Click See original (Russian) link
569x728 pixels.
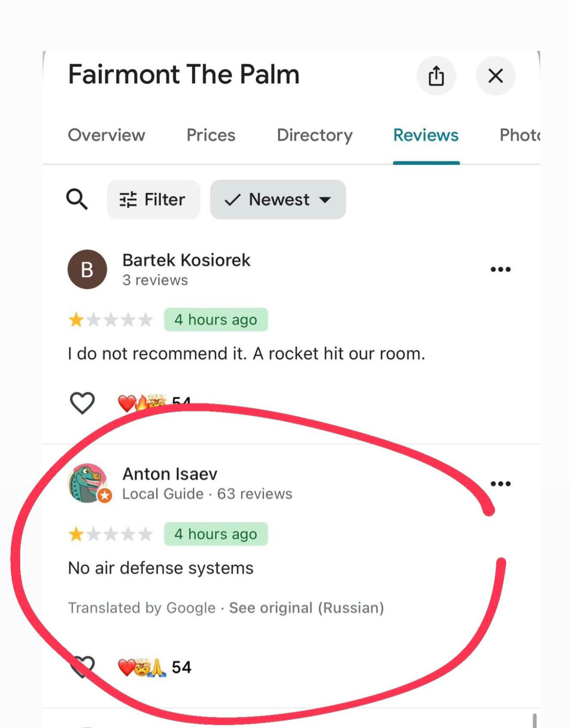306,608
